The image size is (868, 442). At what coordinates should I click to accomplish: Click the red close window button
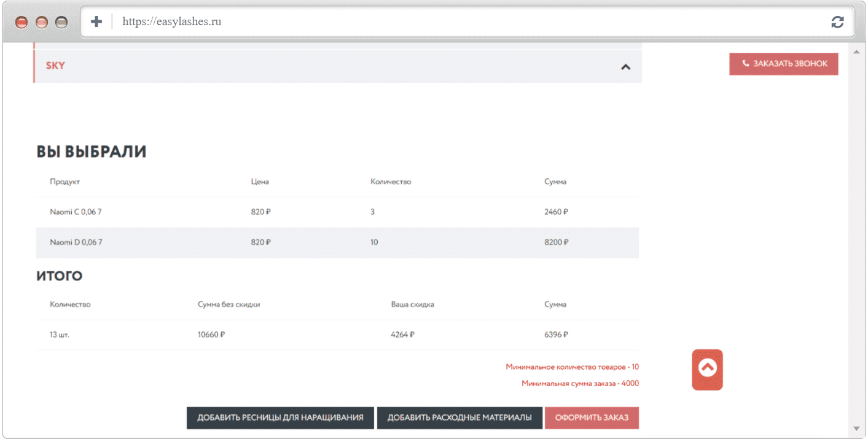(22, 23)
